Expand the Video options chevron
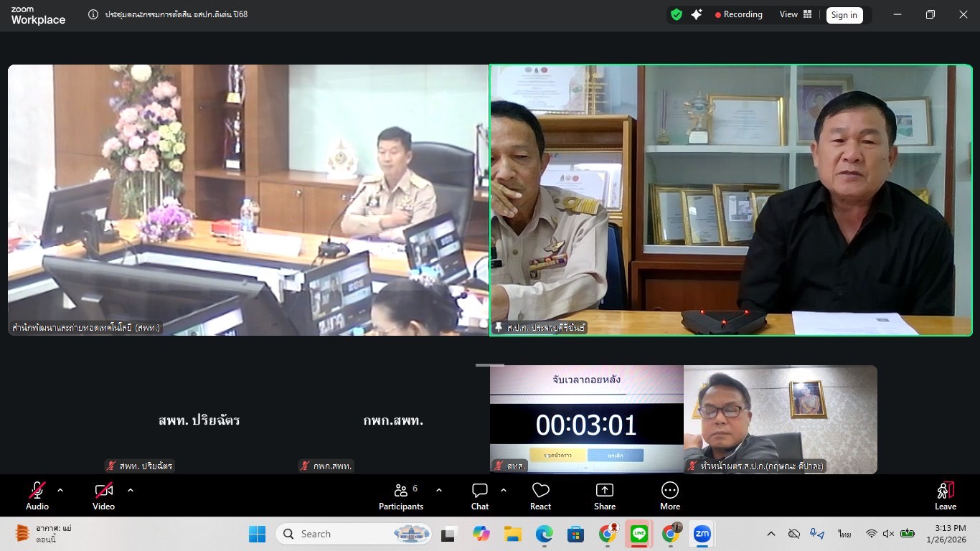 coord(130,491)
